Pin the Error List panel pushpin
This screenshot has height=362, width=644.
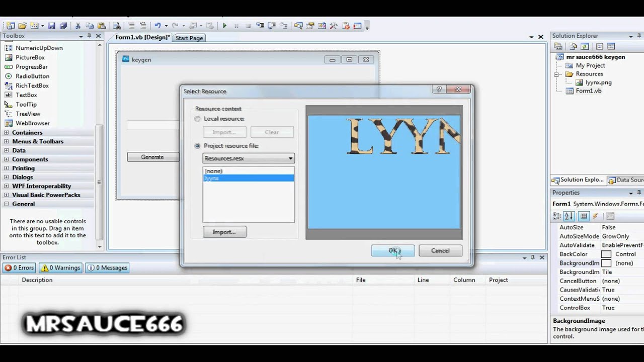pos(533,257)
